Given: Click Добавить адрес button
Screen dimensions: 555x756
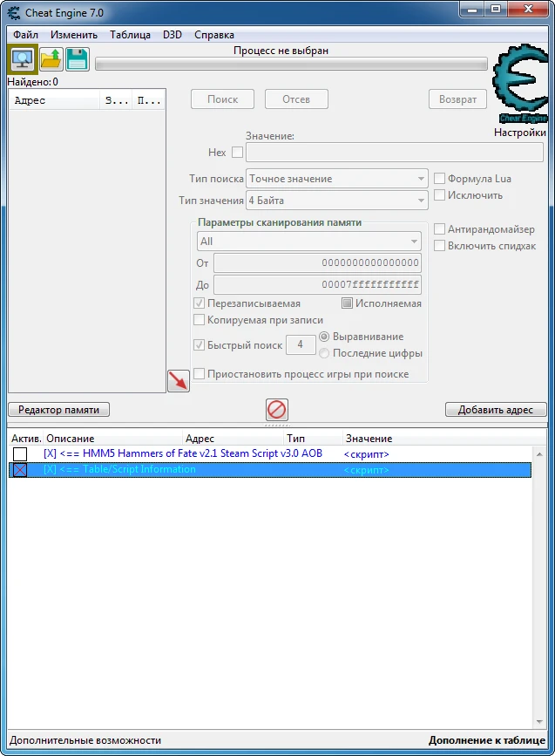Looking at the screenshot, I should (x=496, y=410).
